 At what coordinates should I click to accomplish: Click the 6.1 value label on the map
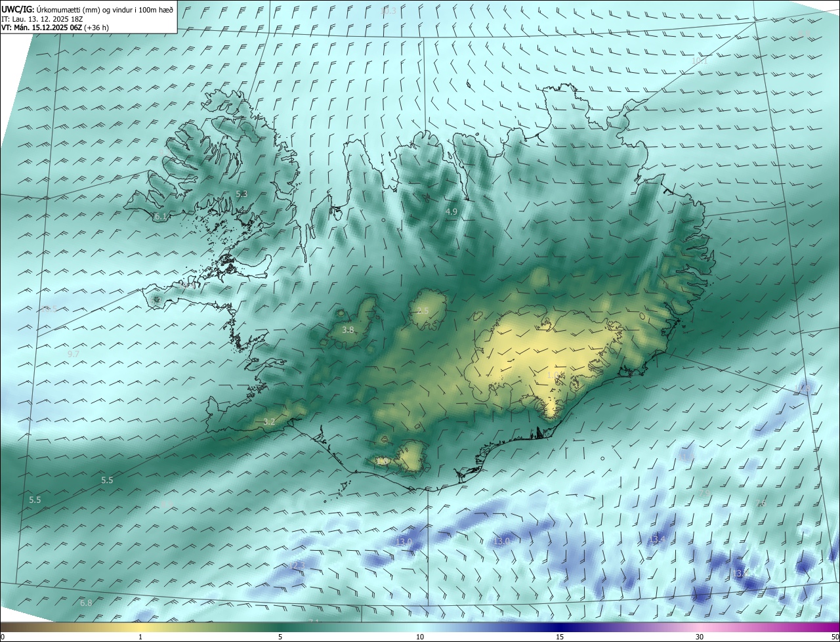pos(160,217)
